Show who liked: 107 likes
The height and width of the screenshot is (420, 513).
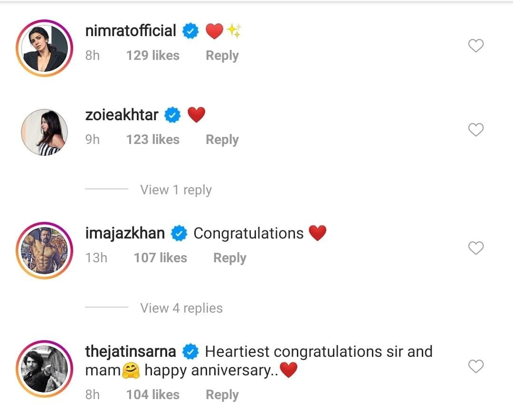(x=160, y=258)
